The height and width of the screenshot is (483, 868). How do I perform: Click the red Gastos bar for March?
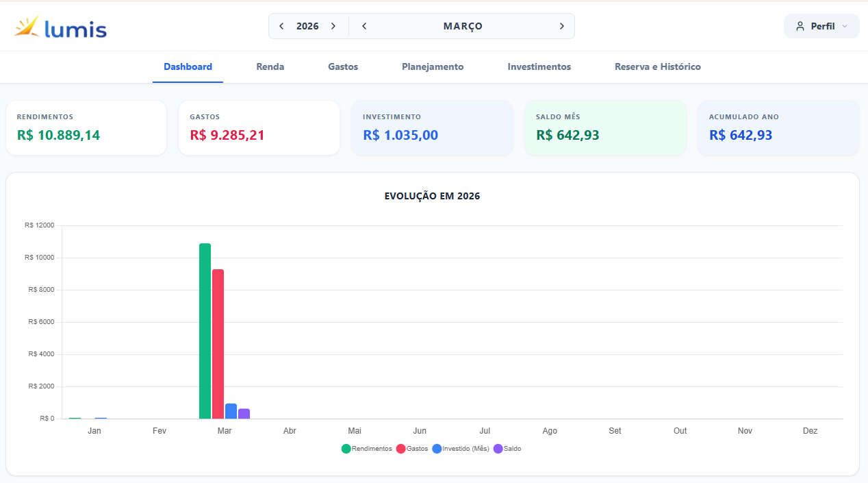[x=218, y=344]
